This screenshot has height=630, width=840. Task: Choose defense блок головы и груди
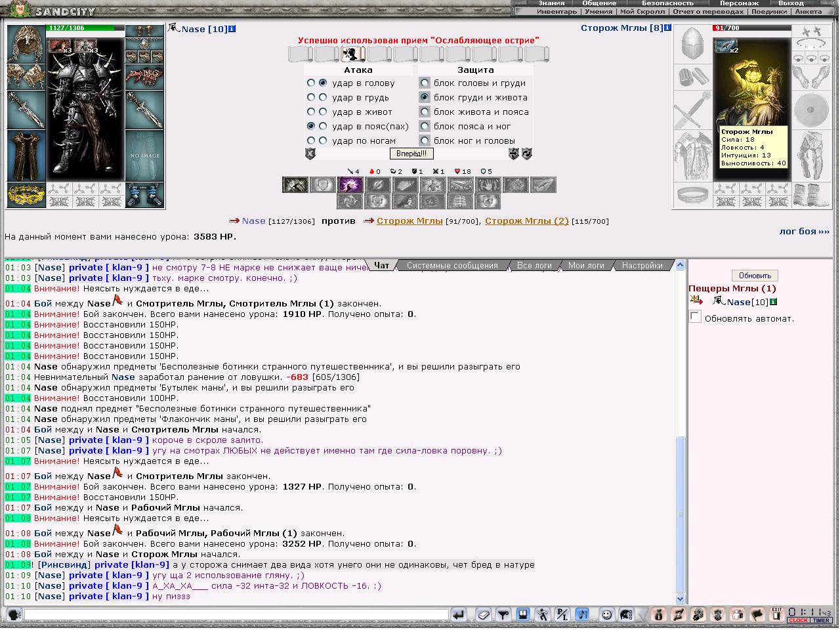(x=425, y=83)
